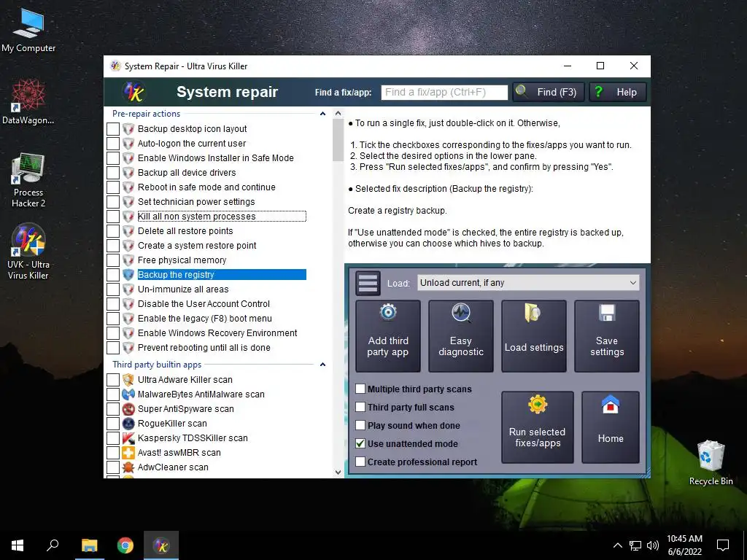Select the Recycle Bin desktop icon
Screen dimensions: 747x560
(711, 462)
